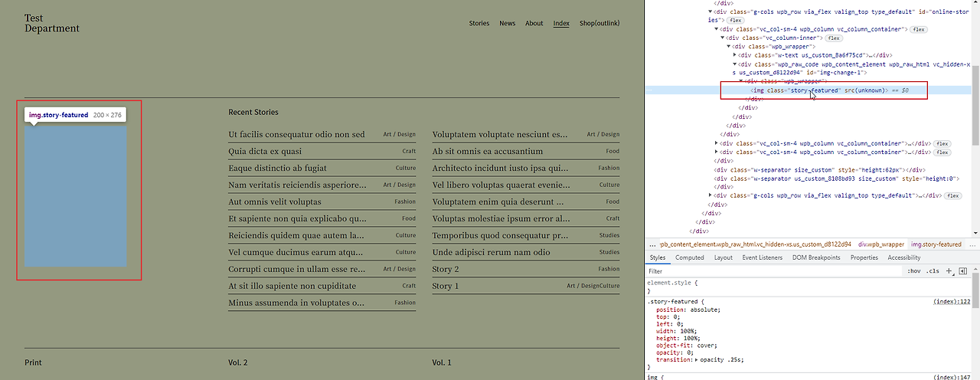The height and width of the screenshot is (380, 980).
Task: Open the DOM Breakpoints tab
Action: click(816, 257)
